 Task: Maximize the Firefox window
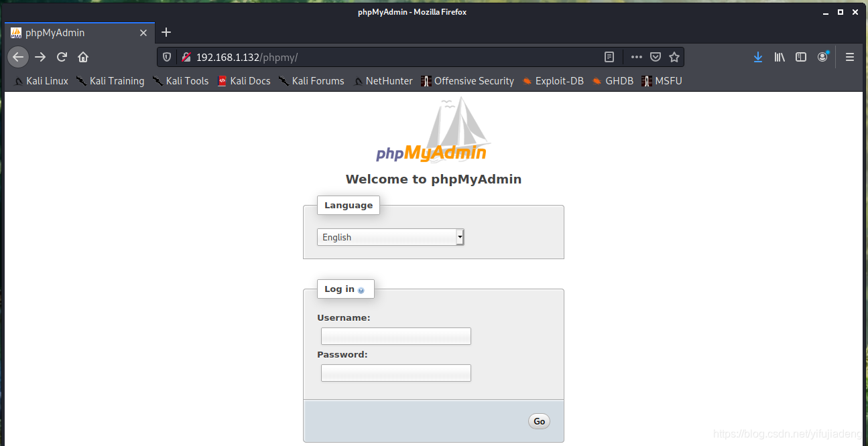point(841,12)
